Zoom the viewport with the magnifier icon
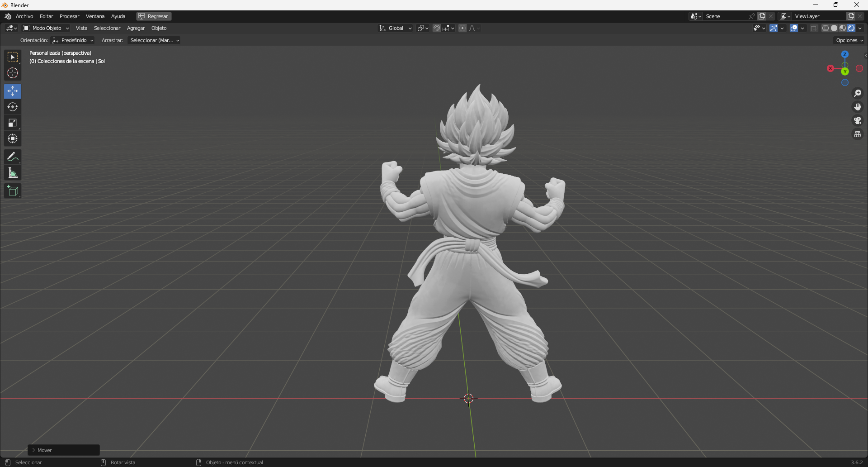This screenshot has height=467, width=868. 858,93
